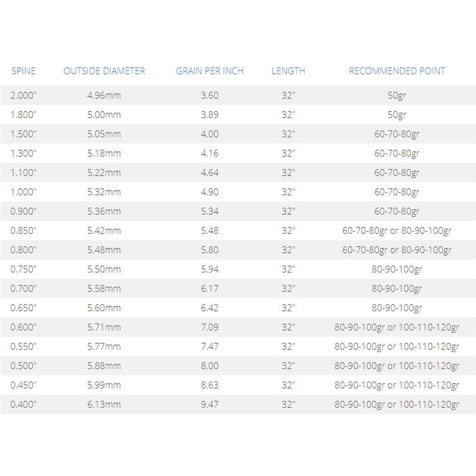
Task: Select the 1.300" spine cell
Action: coord(23,153)
